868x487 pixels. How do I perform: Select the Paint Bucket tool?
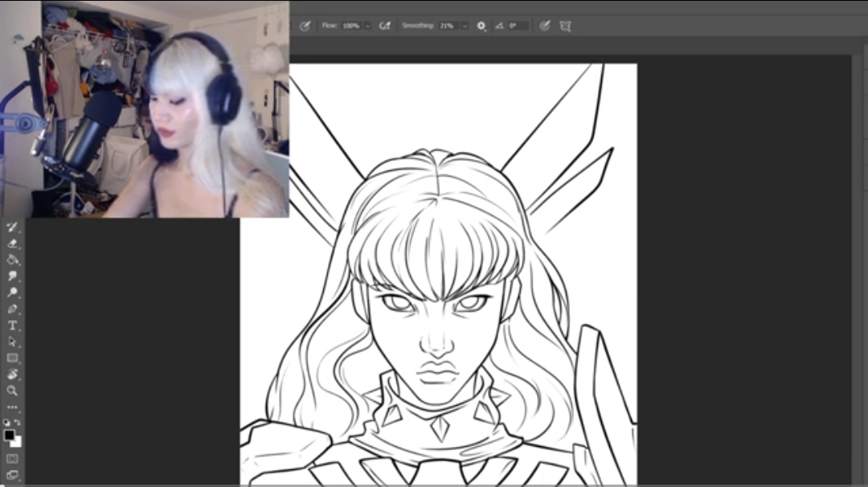coord(13,260)
